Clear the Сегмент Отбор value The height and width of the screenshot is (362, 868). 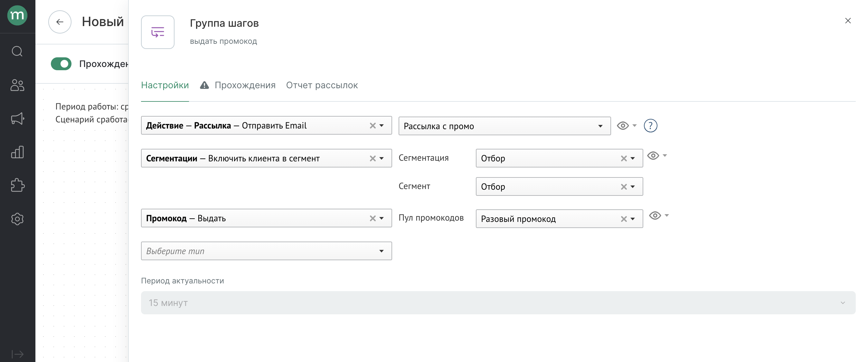pos(624,187)
